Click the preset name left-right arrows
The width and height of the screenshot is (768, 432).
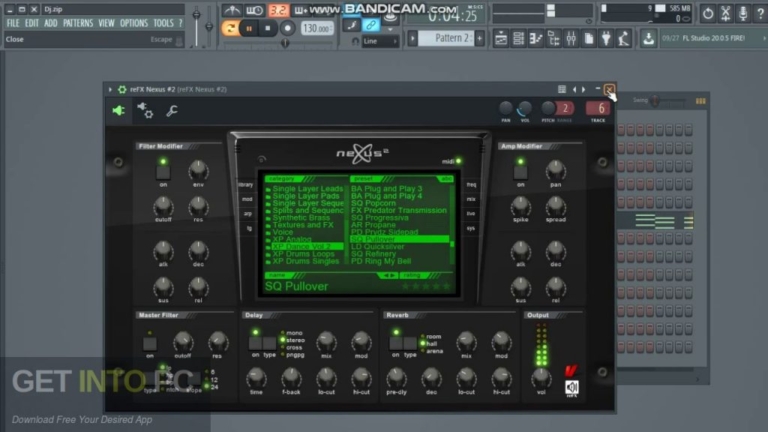click(388, 276)
